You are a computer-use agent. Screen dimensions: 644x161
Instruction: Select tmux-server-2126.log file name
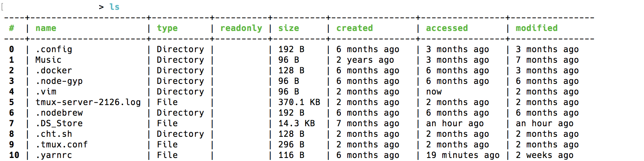tap(88, 102)
